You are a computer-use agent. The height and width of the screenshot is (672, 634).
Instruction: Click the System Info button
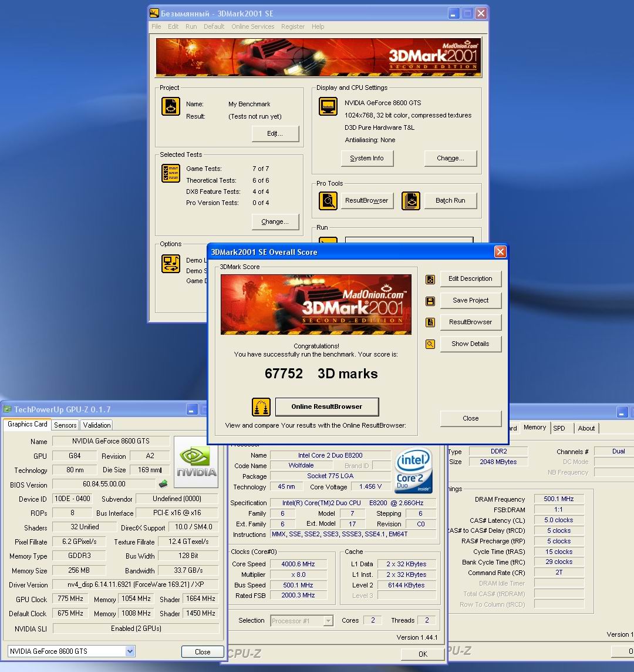pyautogui.click(x=367, y=158)
